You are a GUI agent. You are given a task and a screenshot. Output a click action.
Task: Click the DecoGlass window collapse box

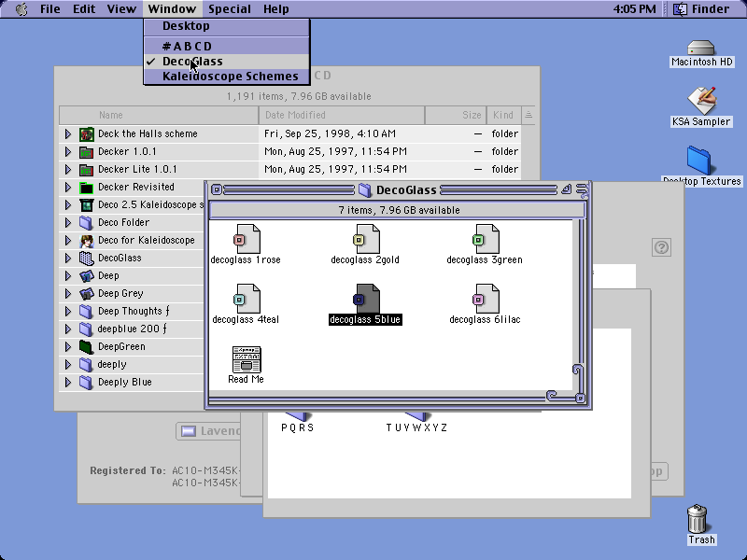(x=582, y=190)
